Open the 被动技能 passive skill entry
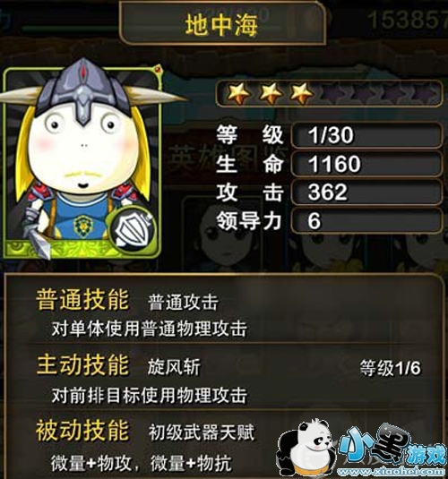This screenshot has width=448, height=479. point(147,444)
